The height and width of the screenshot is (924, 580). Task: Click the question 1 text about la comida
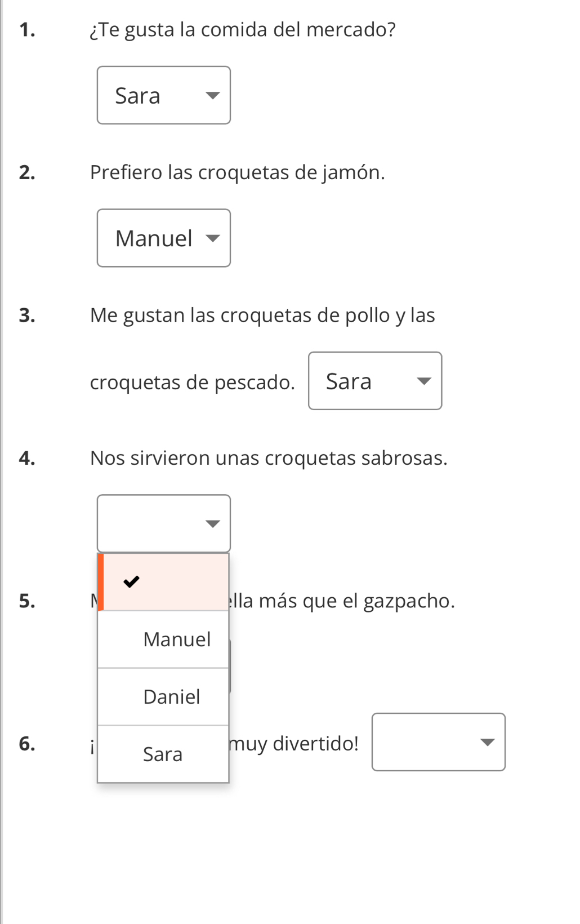click(x=243, y=29)
